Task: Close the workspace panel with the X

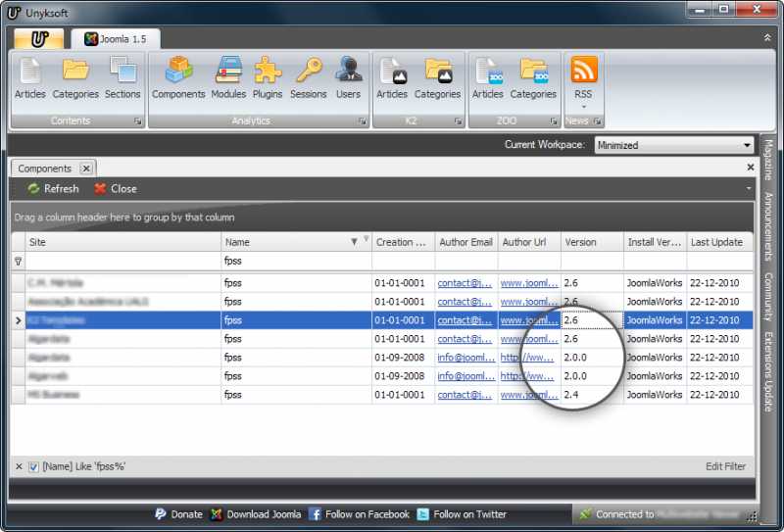Action: tap(750, 167)
